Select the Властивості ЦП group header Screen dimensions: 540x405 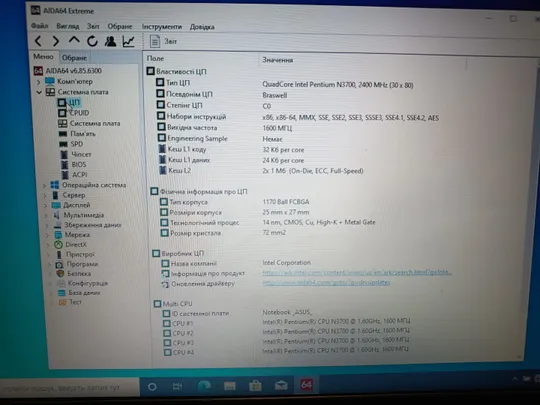pos(177,71)
